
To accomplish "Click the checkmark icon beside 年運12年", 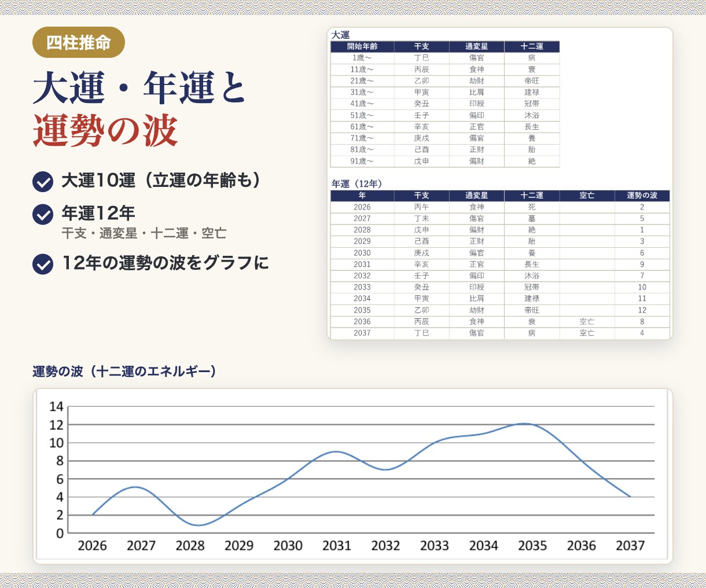I will (x=43, y=214).
